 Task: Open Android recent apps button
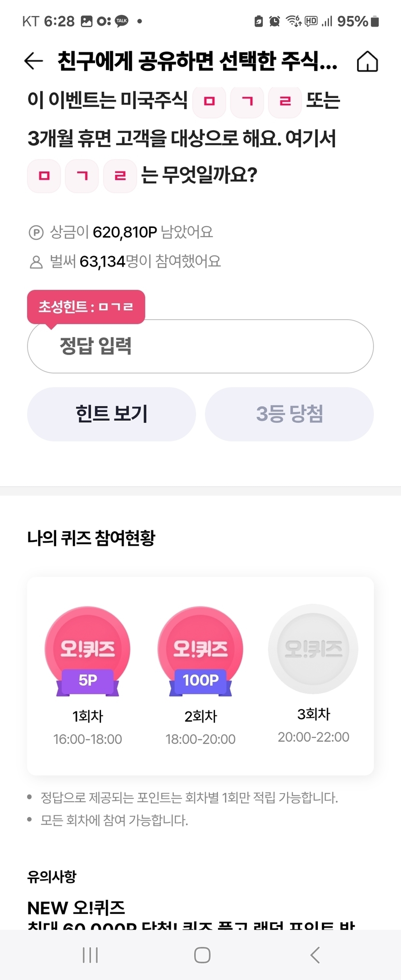click(x=90, y=954)
